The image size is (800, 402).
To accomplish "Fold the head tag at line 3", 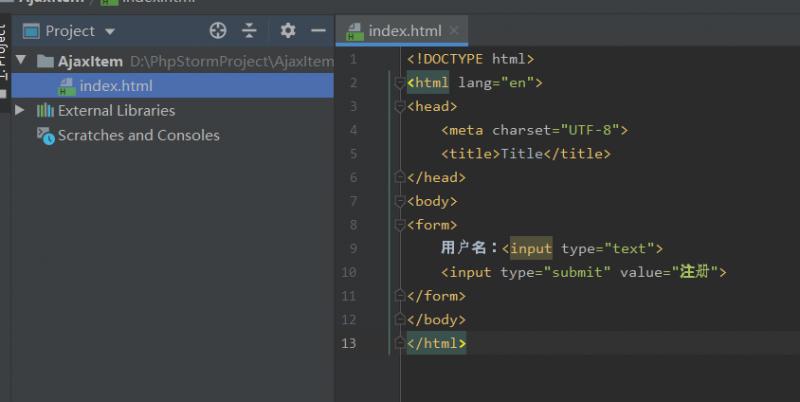I will pyautogui.click(x=400, y=107).
